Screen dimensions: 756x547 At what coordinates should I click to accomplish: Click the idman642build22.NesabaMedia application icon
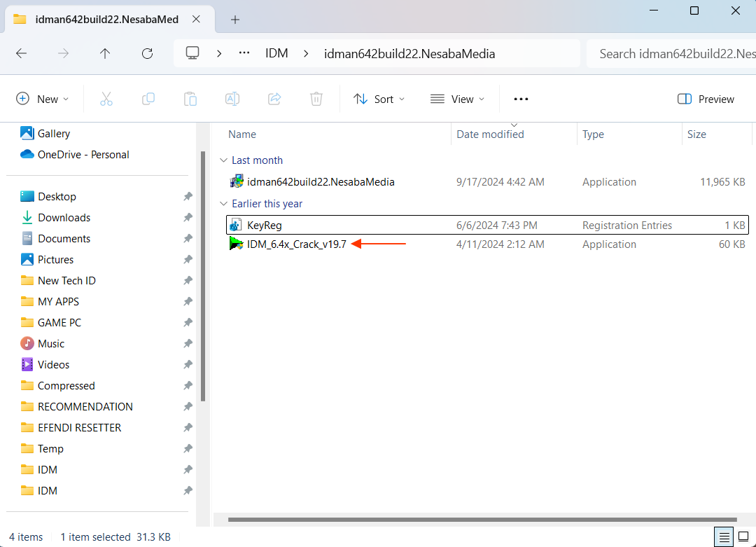[237, 181]
